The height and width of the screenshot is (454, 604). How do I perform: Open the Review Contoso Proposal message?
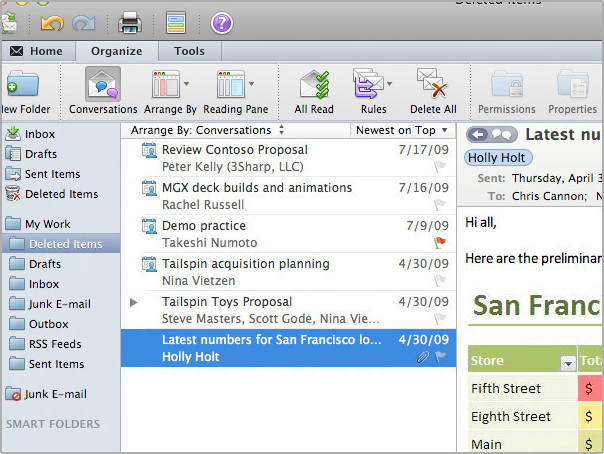288,158
